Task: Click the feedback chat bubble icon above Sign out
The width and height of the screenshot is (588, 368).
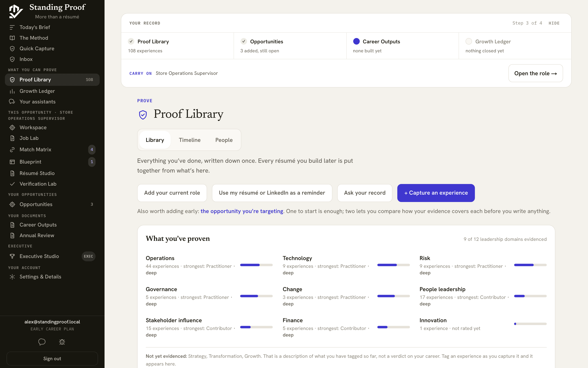Action: click(42, 342)
